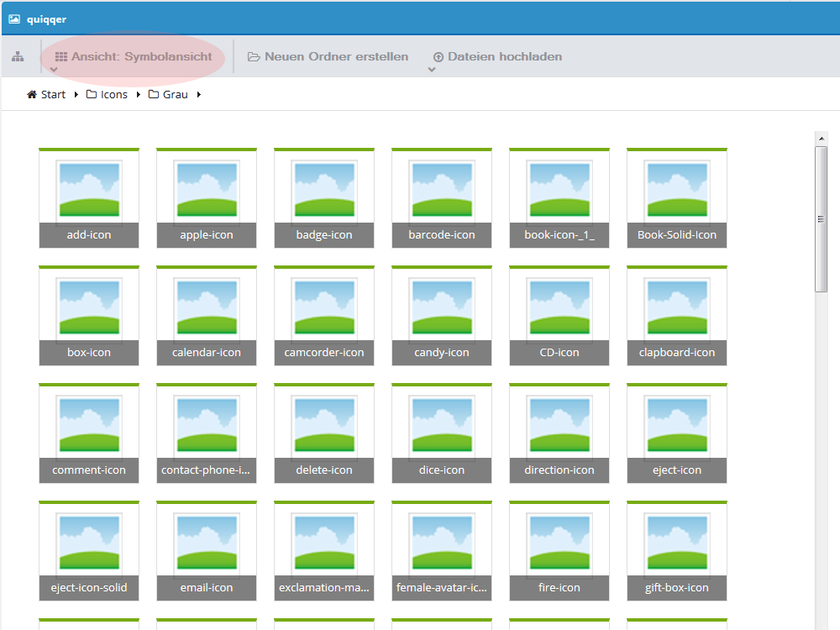The image size is (840, 630).
Task: Click Neuen Ordner erstellen button
Action: click(x=328, y=57)
